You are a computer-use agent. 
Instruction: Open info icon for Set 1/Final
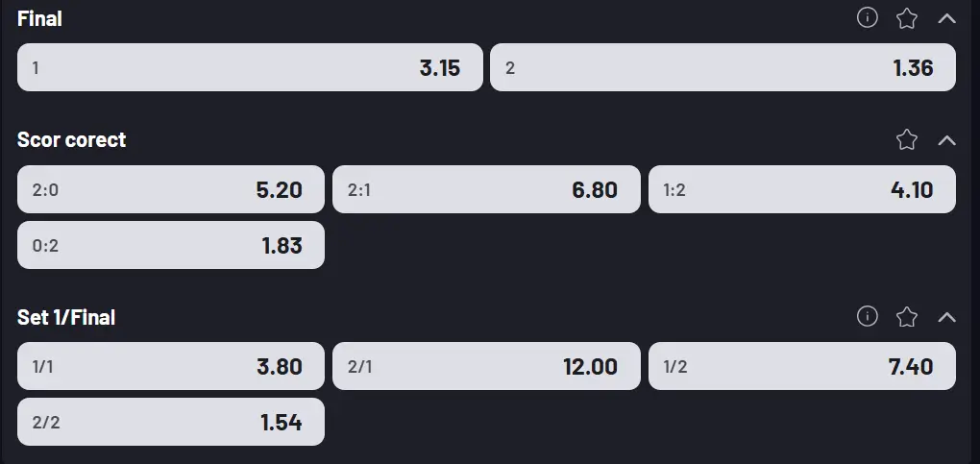(868, 317)
